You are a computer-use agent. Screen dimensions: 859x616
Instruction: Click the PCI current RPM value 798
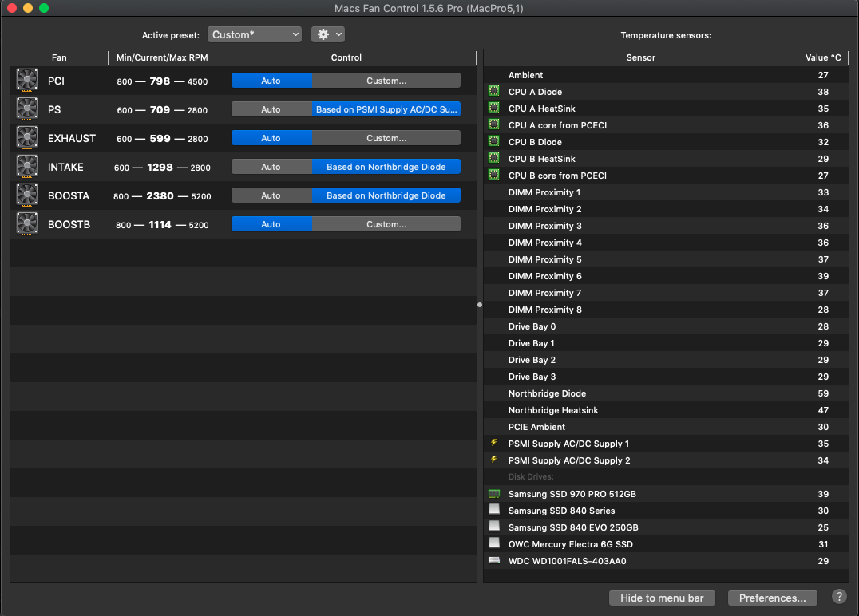160,81
